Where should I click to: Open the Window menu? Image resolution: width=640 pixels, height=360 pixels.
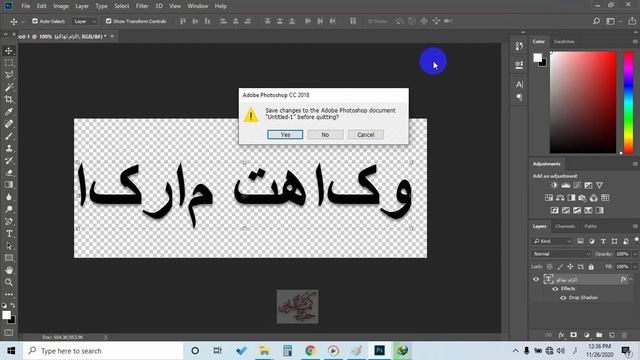click(x=198, y=6)
